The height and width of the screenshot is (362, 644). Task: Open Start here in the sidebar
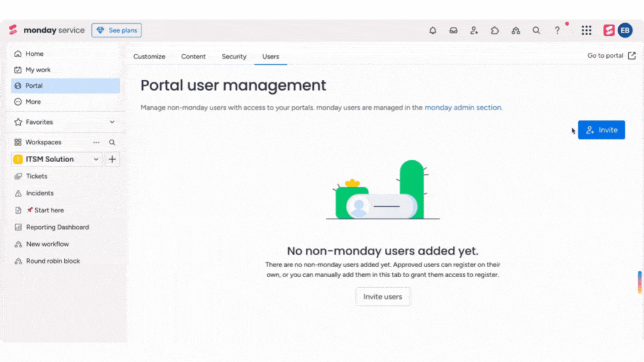(x=45, y=210)
